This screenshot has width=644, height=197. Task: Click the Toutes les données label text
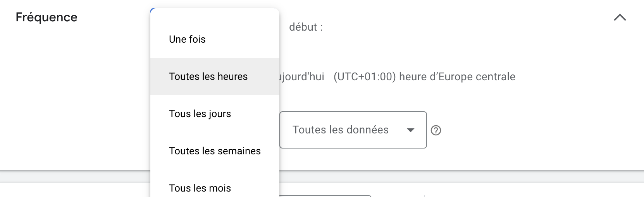[x=340, y=130]
